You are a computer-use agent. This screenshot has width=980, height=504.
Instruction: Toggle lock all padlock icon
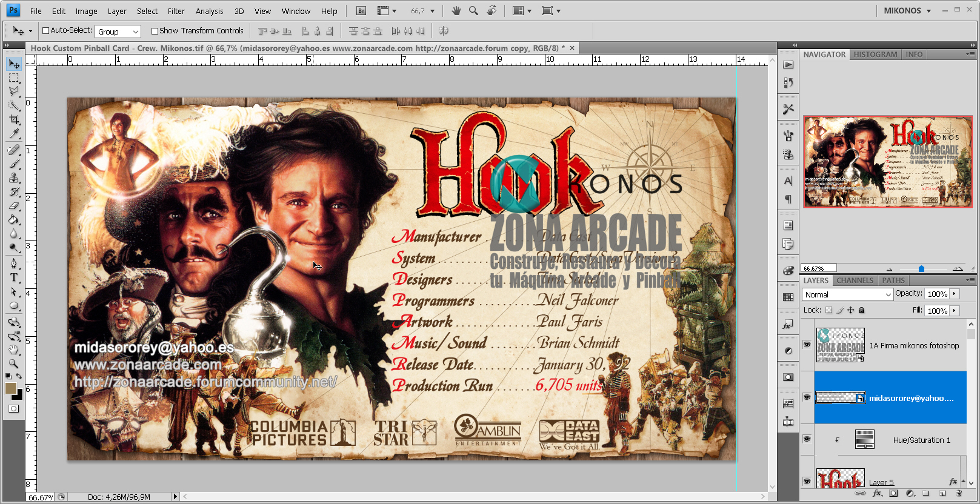click(861, 310)
